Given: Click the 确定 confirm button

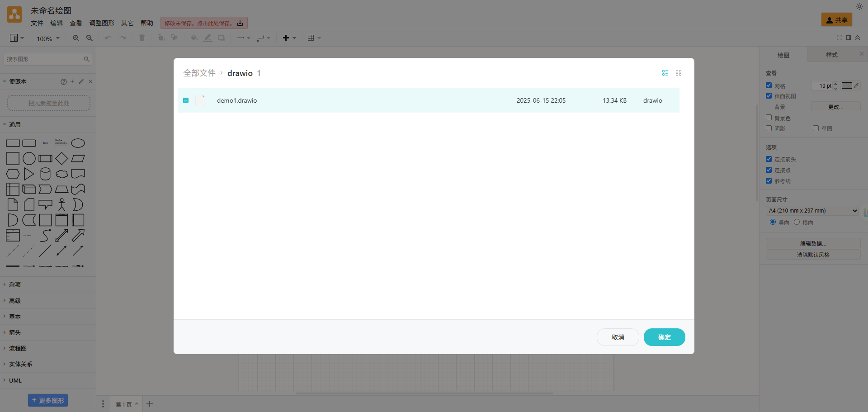Looking at the screenshot, I should point(665,337).
